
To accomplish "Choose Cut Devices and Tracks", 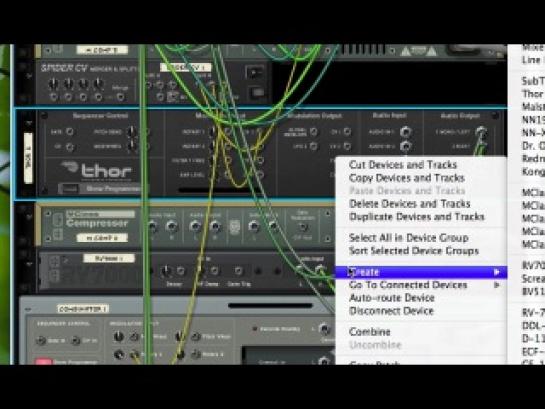I will 403,165.
